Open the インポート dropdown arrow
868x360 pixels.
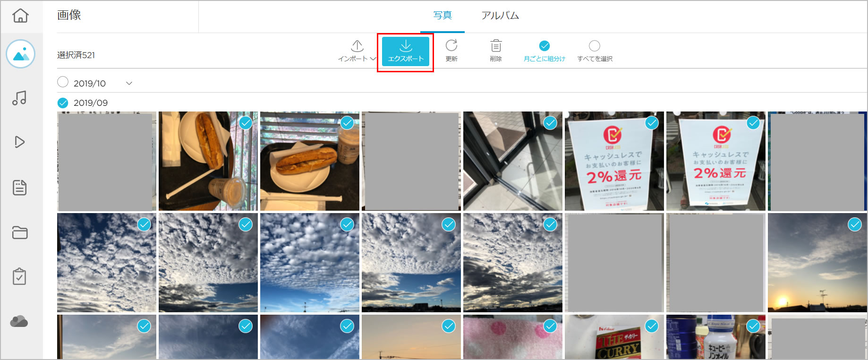click(373, 59)
